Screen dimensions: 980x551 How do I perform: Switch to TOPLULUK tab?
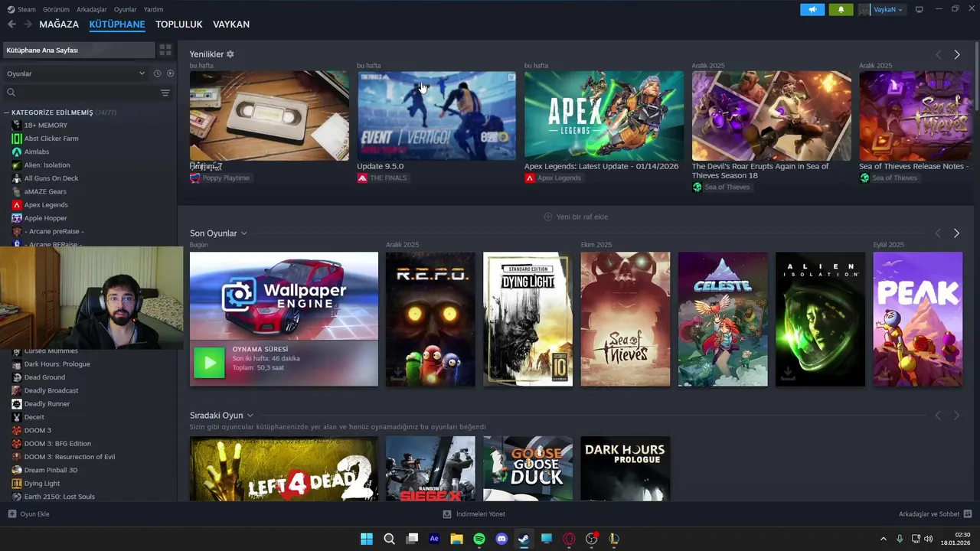(x=179, y=24)
